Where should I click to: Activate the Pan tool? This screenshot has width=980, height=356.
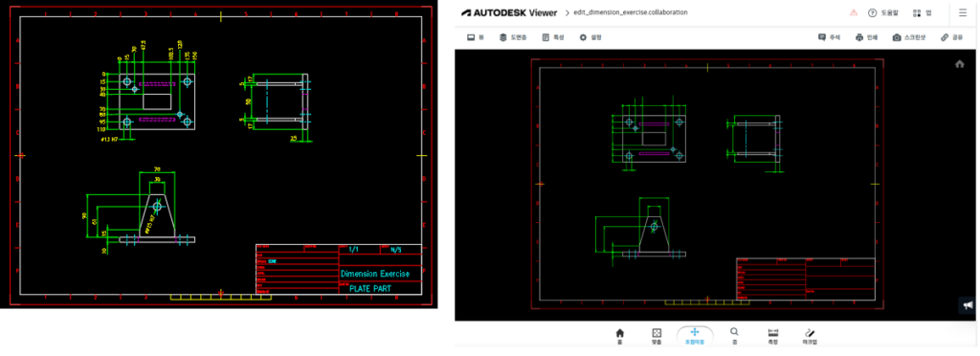tap(695, 335)
